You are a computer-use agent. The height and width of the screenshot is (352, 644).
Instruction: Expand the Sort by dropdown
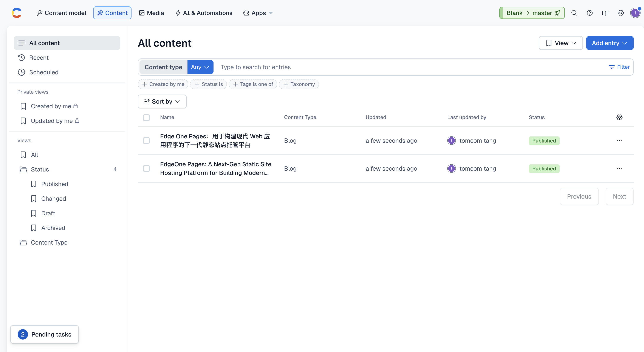click(x=162, y=101)
